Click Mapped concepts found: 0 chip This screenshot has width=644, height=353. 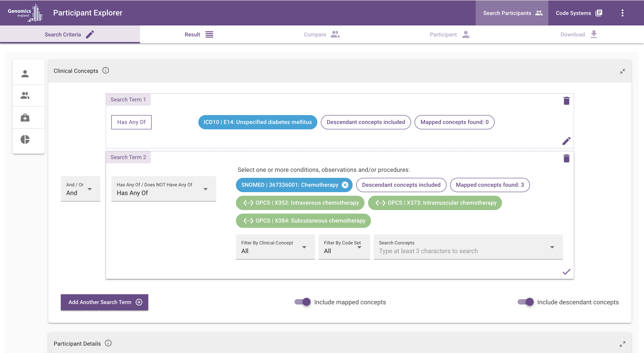pos(454,122)
